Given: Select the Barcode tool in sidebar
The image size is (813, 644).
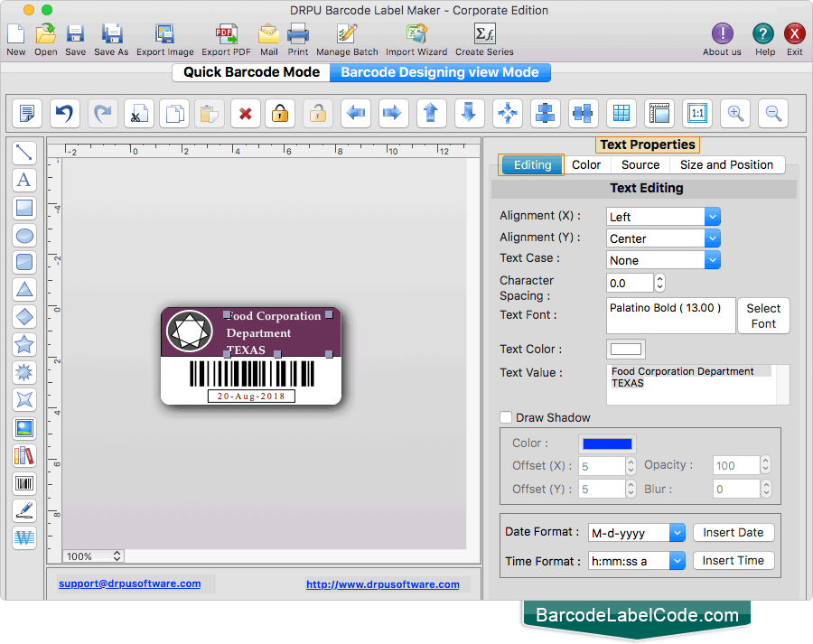Looking at the screenshot, I should [24, 484].
